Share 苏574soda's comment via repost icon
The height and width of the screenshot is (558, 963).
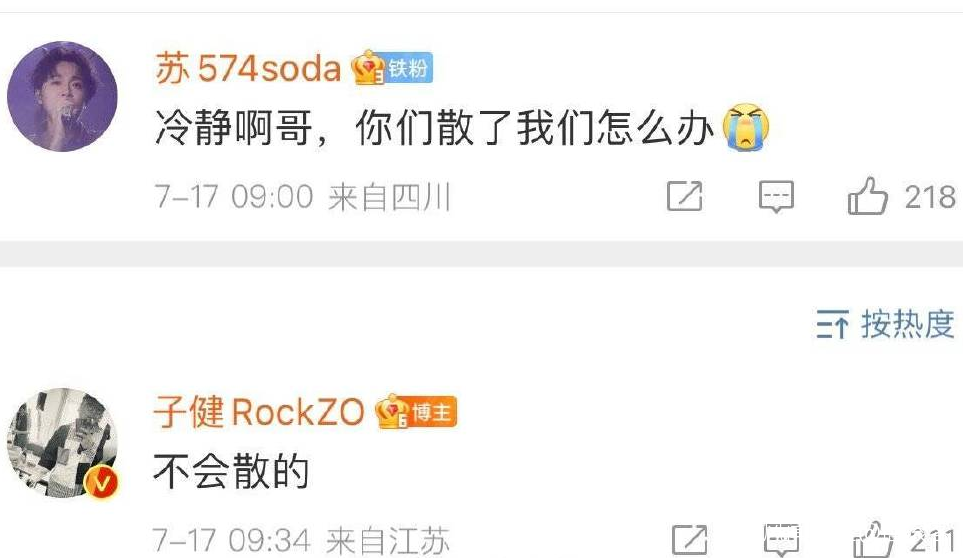[x=684, y=196]
